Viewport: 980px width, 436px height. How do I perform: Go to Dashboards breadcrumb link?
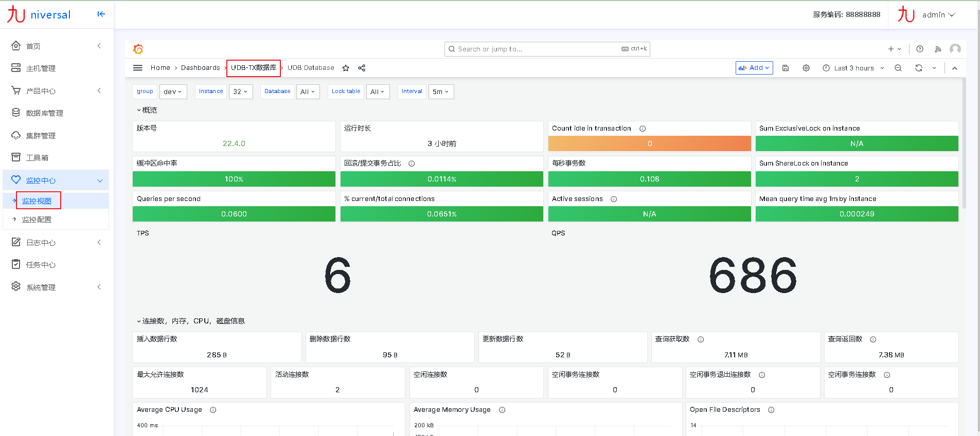(200, 68)
